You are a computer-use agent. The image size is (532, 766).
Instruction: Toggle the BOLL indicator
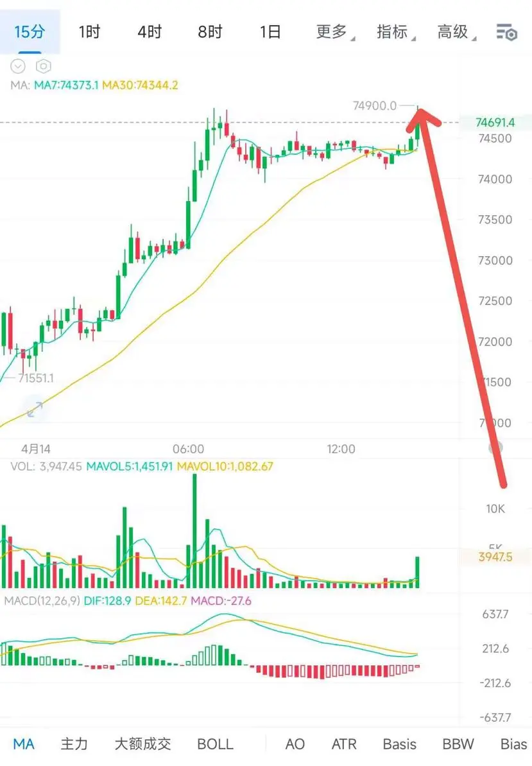[x=215, y=744]
